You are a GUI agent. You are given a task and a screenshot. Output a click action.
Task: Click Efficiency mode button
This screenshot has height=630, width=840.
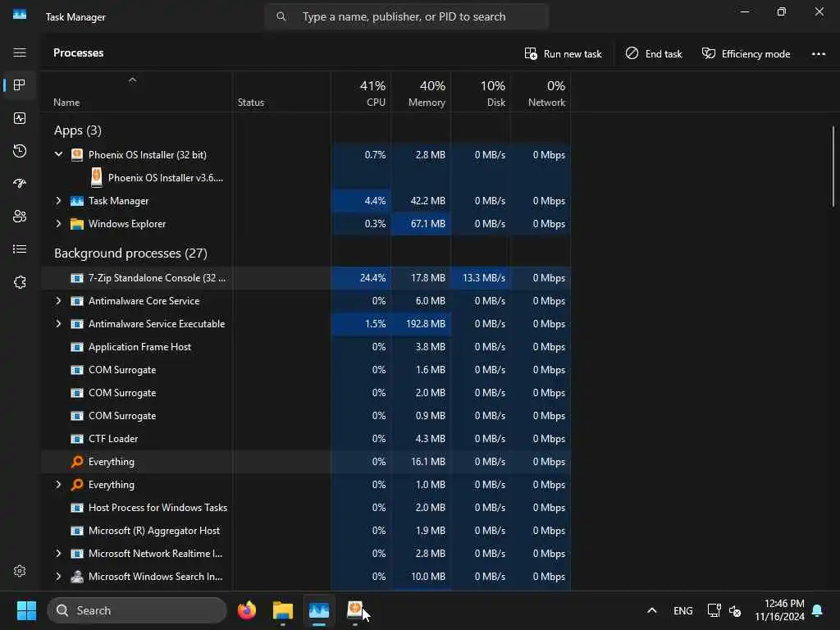coord(746,53)
